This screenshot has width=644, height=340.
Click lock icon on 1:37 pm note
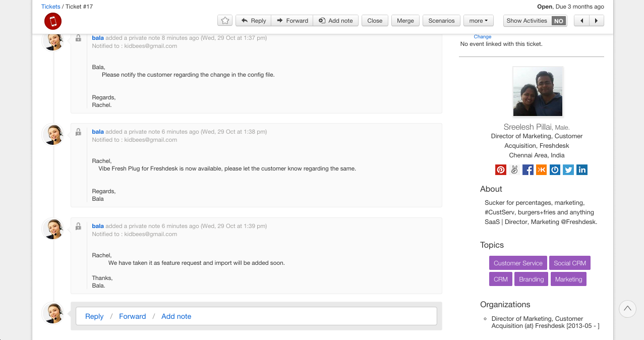(78, 38)
